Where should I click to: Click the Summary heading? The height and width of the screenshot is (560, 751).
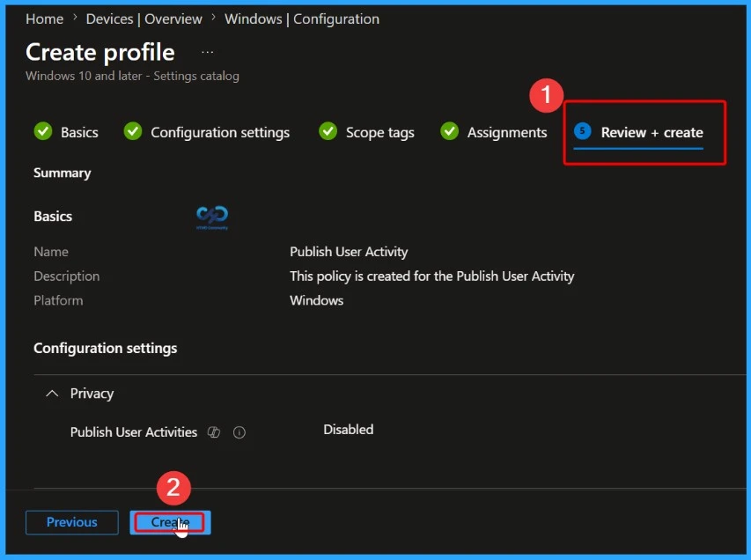63,173
